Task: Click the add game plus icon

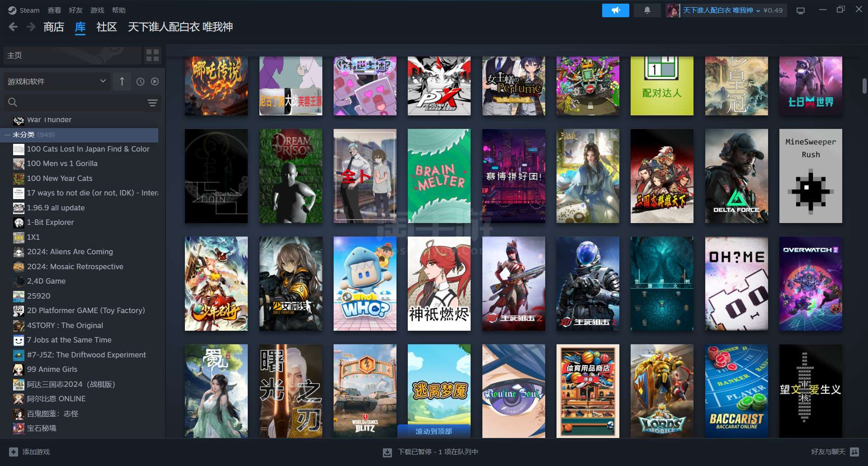Action: pyautogui.click(x=14, y=452)
